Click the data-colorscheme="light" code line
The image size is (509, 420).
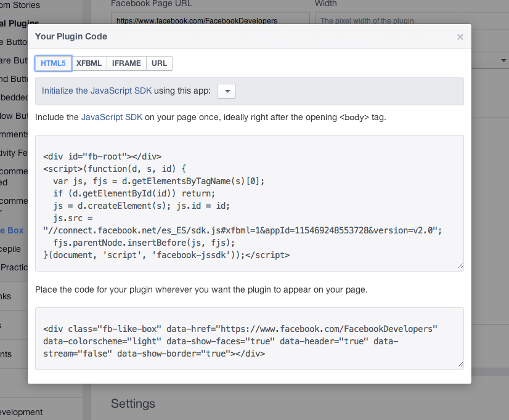click(x=221, y=341)
